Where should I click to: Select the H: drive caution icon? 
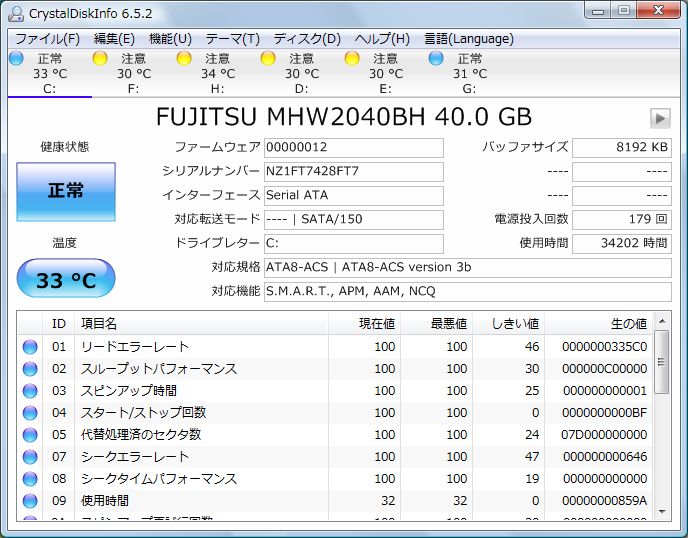[x=184, y=58]
